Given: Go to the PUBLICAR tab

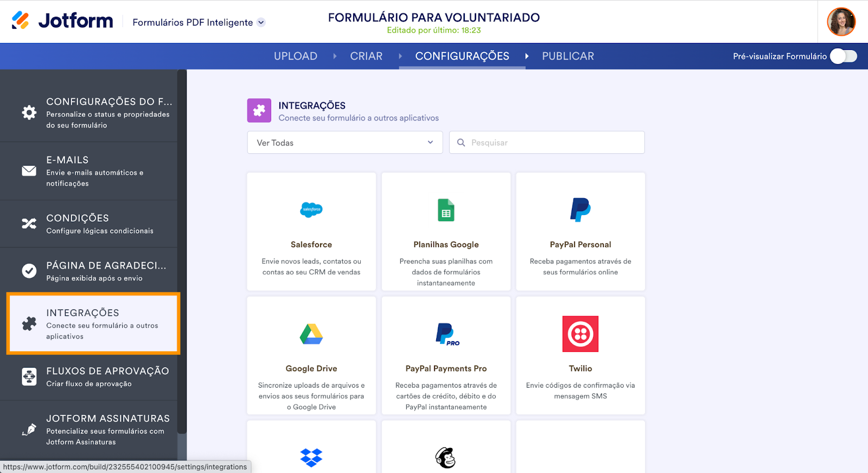Looking at the screenshot, I should (568, 56).
